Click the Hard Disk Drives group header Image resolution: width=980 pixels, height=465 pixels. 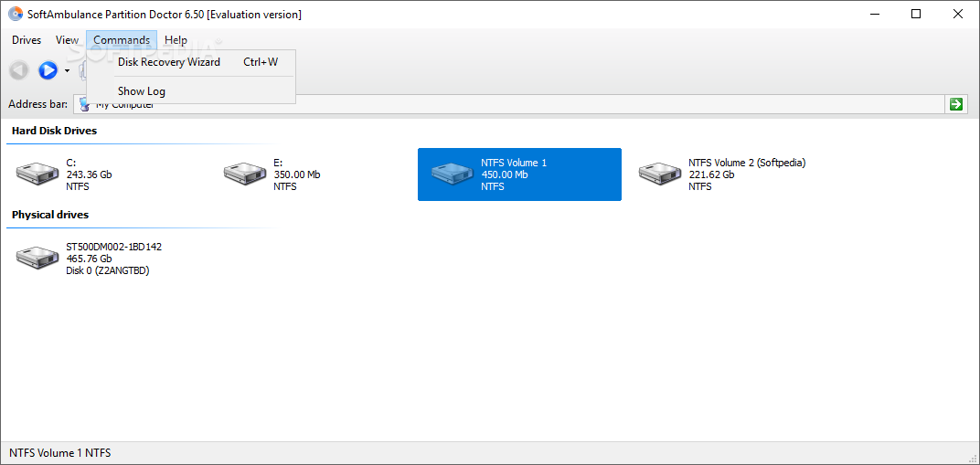coord(54,131)
